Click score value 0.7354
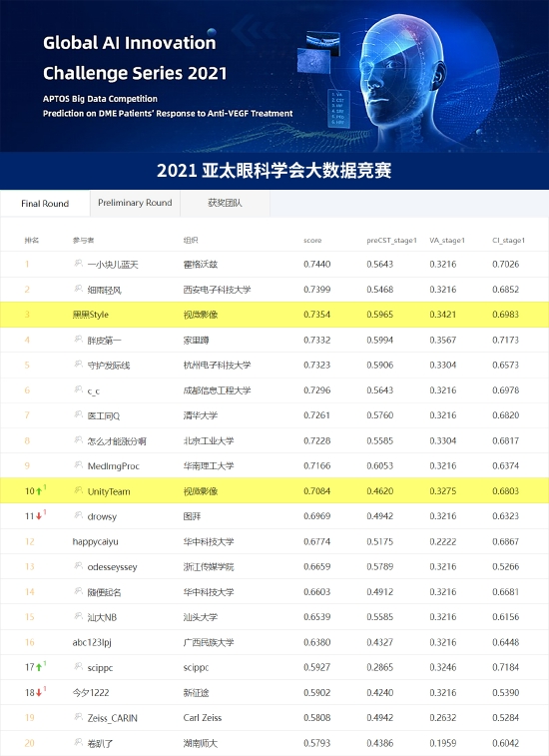 [x=317, y=315]
